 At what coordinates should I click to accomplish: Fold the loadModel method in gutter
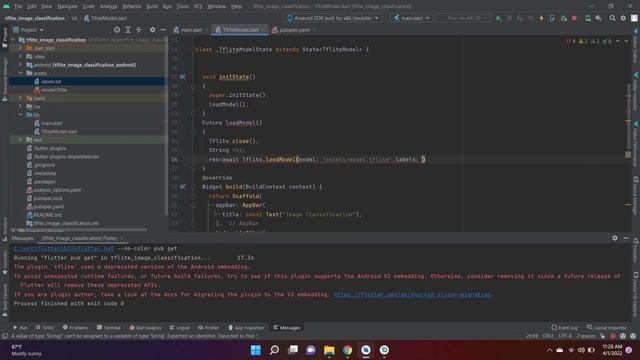point(193,131)
